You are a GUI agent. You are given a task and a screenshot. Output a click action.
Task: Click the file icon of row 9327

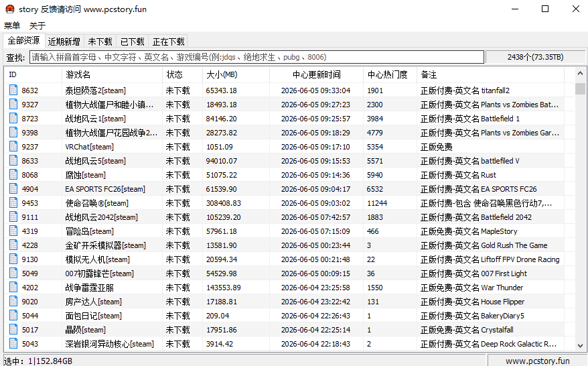(13, 104)
